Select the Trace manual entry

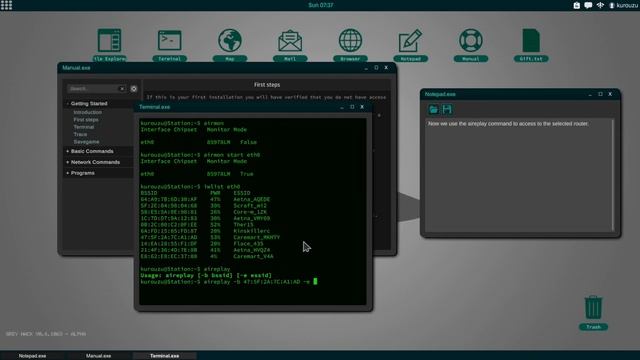[x=80, y=134]
